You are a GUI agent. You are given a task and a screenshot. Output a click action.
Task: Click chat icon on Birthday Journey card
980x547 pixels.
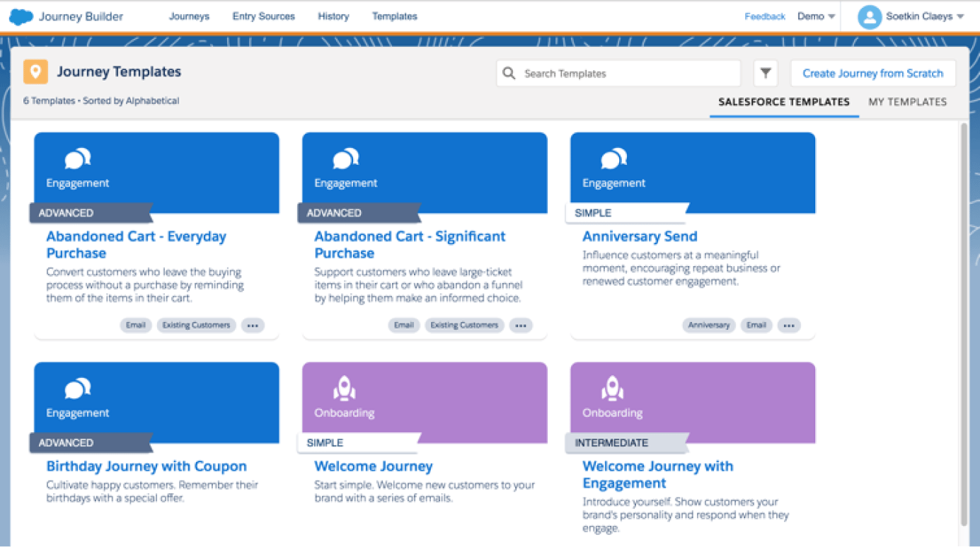coord(77,388)
